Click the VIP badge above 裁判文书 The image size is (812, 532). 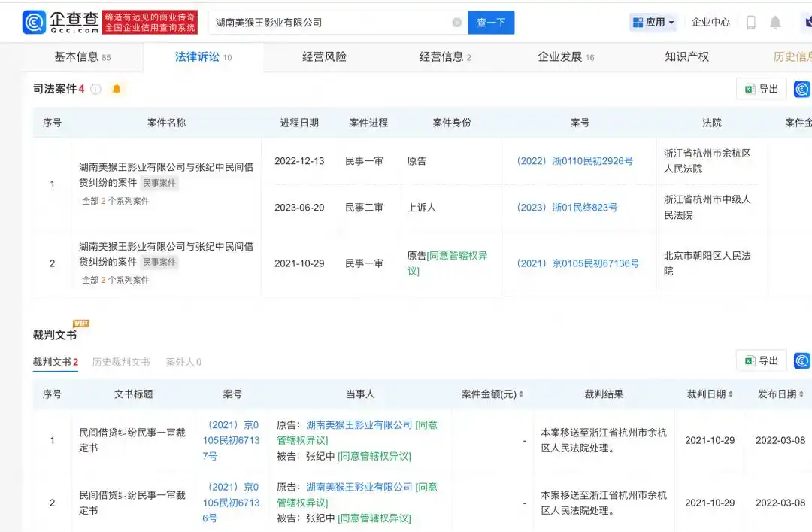[x=81, y=323]
